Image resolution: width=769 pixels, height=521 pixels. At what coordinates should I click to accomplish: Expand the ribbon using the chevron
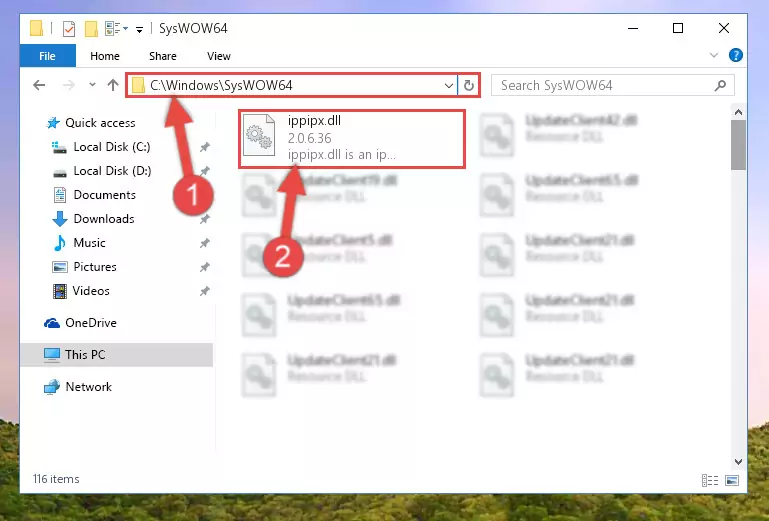(x=714, y=55)
